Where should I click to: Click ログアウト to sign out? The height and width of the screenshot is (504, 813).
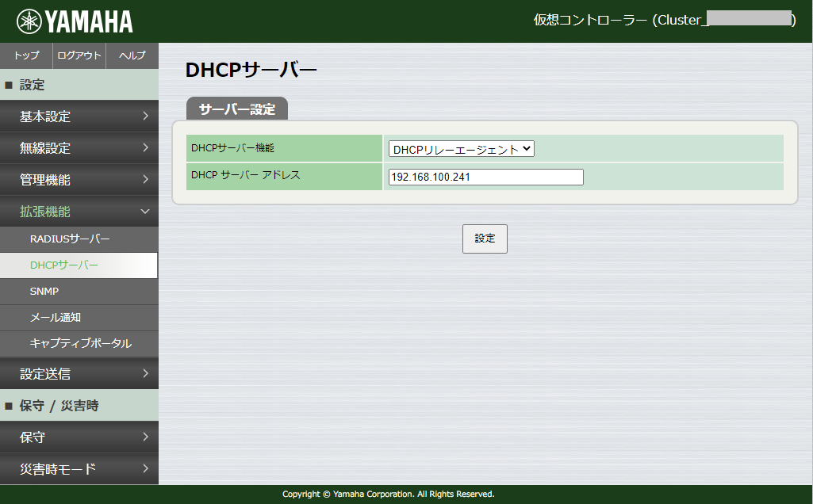(79, 55)
